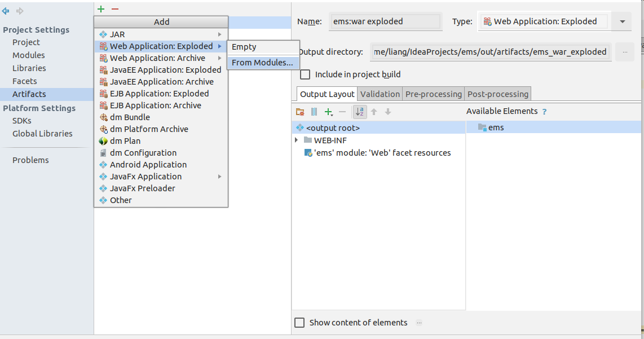Open Global Libraries under Platform Settings
Viewport: 644px width, 339px height.
(x=42, y=134)
